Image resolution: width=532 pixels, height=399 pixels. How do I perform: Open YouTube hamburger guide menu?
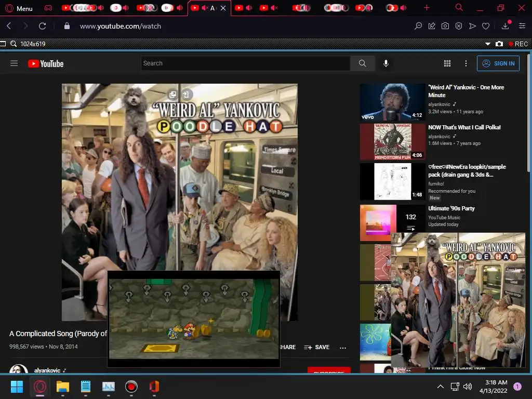[14, 63]
